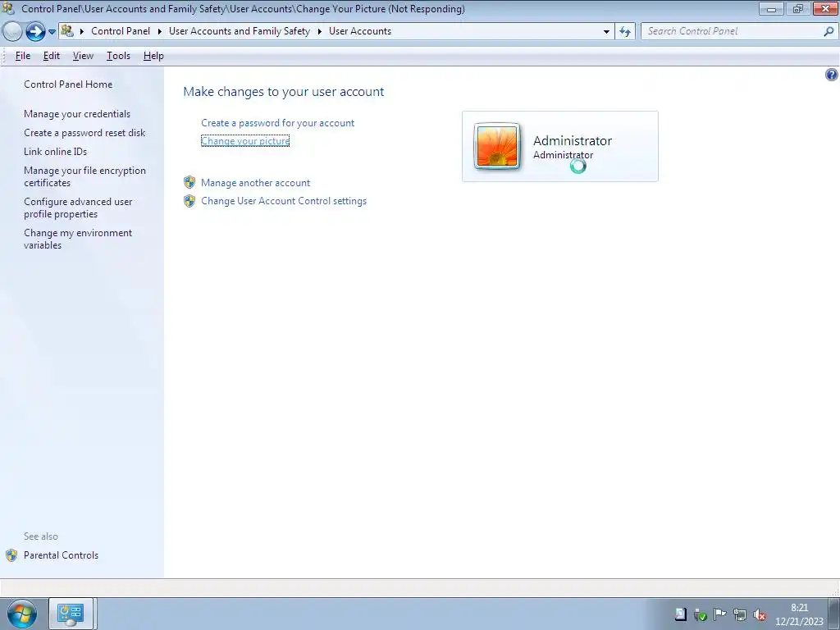840x630 pixels.
Task: Open the View menu
Action: coord(83,56)
